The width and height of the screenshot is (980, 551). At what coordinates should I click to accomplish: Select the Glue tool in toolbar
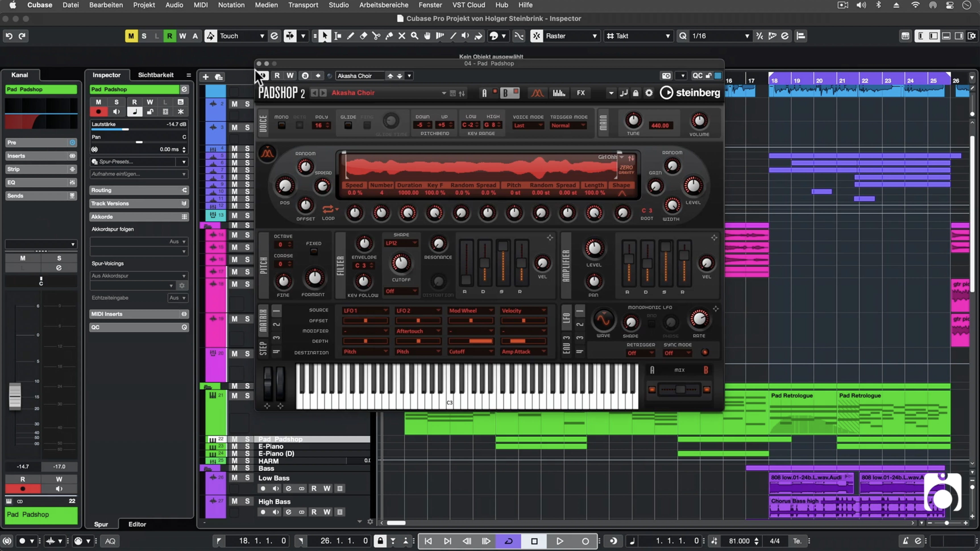389,36
